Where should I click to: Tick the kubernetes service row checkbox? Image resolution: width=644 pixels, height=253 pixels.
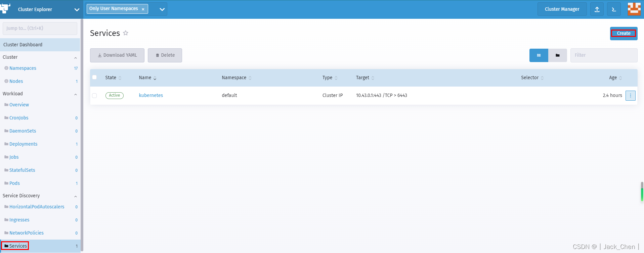[x=94, y=96]
